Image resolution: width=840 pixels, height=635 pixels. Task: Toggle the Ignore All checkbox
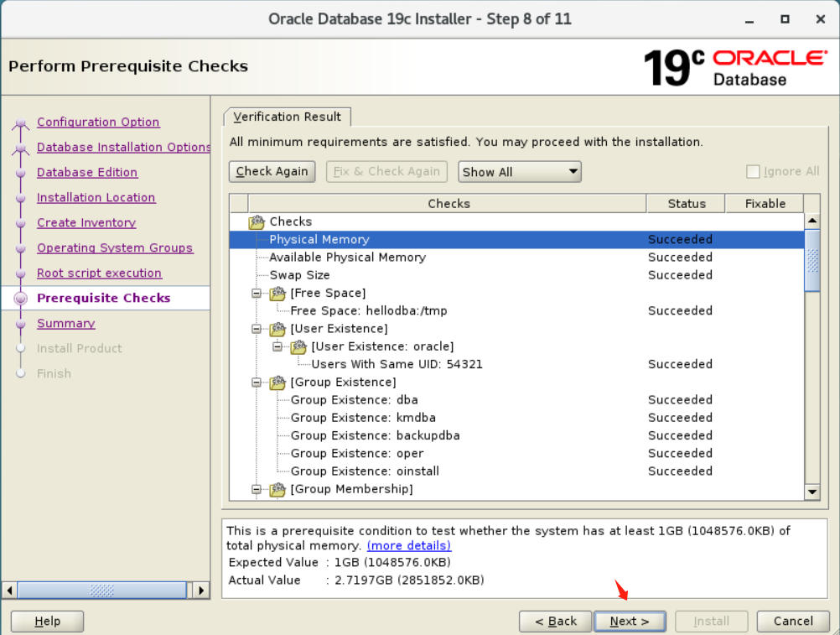[x=753, y=171]
